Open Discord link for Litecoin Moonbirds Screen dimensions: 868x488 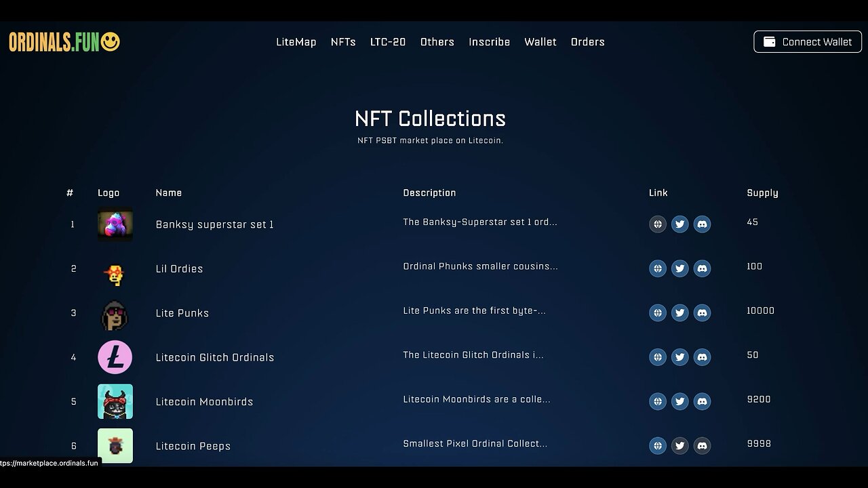[703, 401]
